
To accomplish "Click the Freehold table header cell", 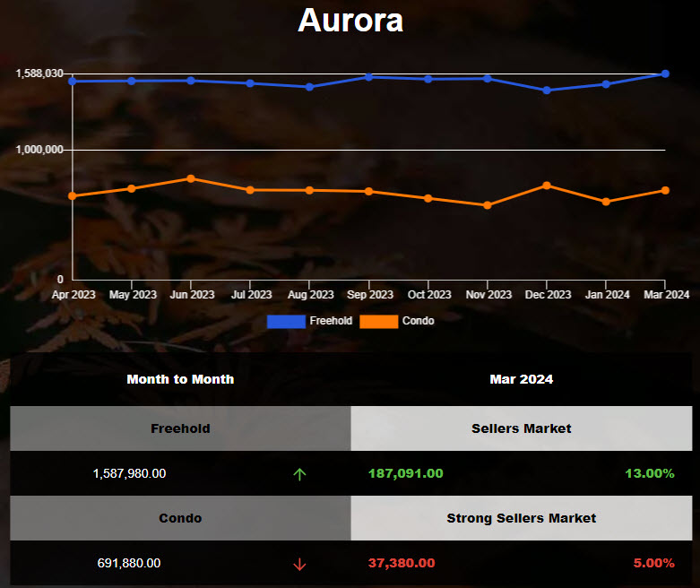I will [x=180, y=428].
